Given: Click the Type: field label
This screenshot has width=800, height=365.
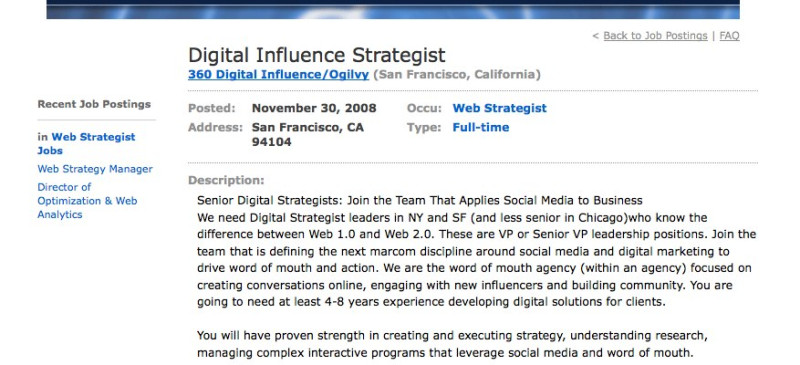Looking at the screenshot, I should point(424,127).
